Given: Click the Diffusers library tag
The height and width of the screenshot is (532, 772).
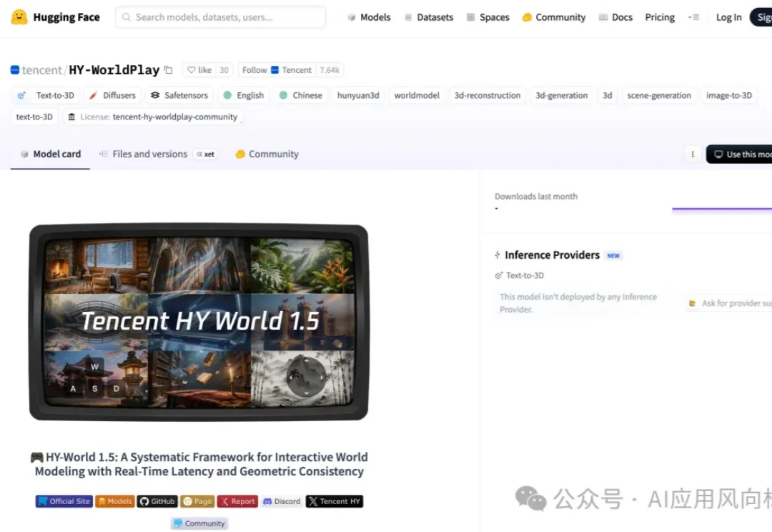Looking at the screenshot, I should 112,95.
